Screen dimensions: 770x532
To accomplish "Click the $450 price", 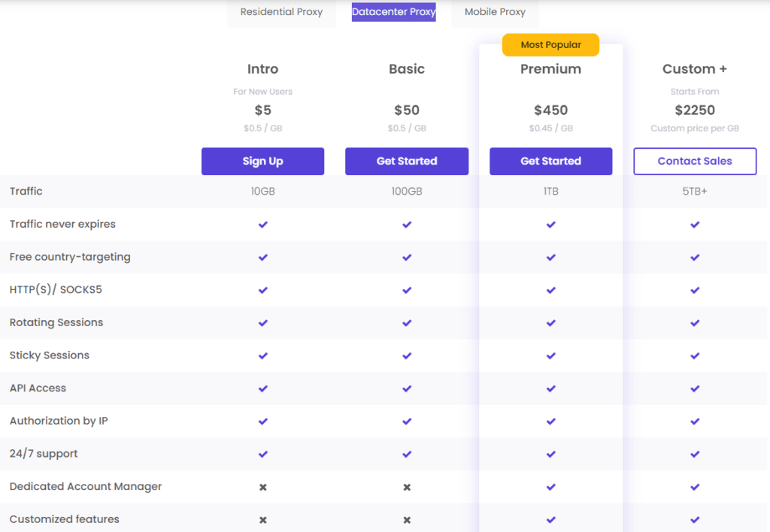I will pos(551,110).
